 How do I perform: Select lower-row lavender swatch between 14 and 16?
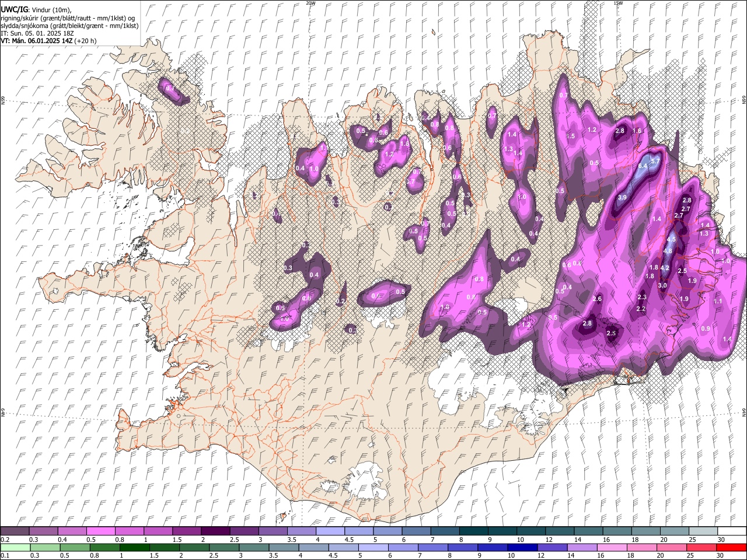(581, 547)
